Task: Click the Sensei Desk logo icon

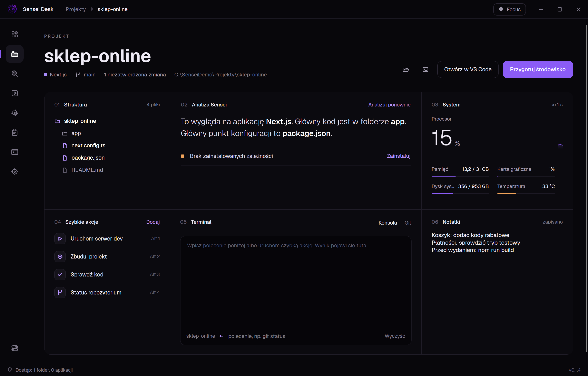Action: click(x=12, y=9)
